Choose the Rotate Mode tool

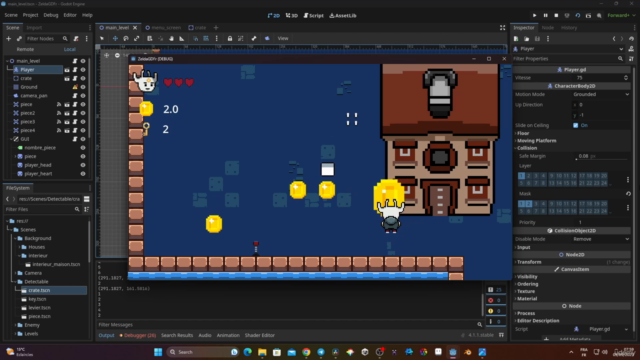point(126,38)
